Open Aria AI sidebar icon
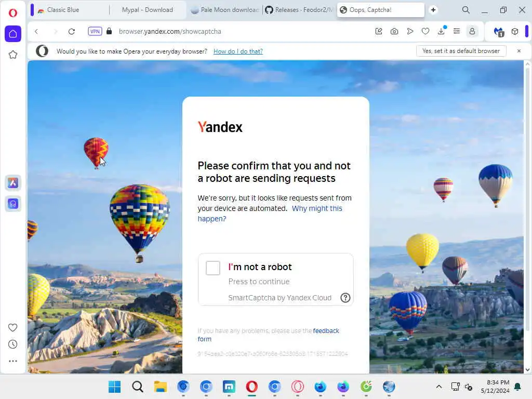This screenshot has width=532, height=399. point(13,183)
